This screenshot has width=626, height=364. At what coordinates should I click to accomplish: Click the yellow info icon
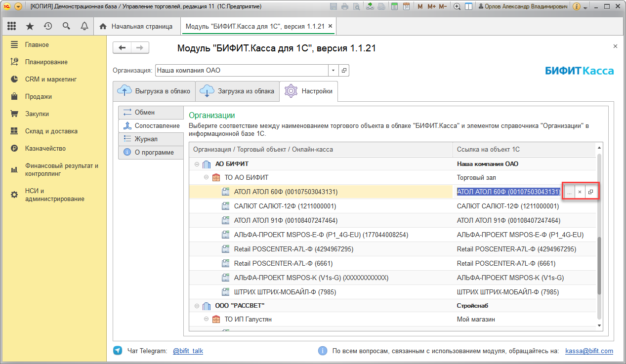tap(577, 6)
